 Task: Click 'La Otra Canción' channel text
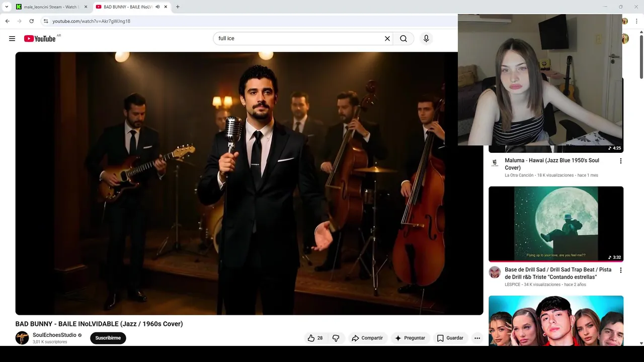coord(519,175)
